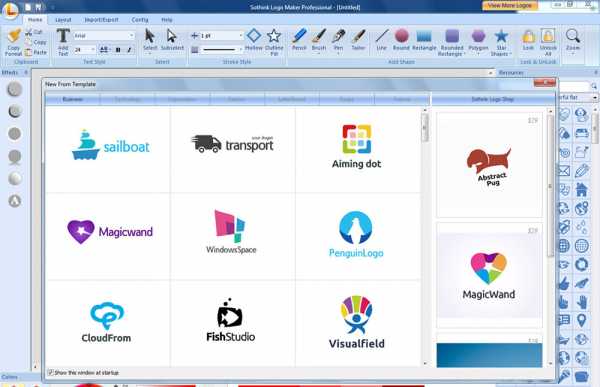Open the Import/Export ribbon tab
Viewport: 600px width, 387px height.
tap(101, 20)
